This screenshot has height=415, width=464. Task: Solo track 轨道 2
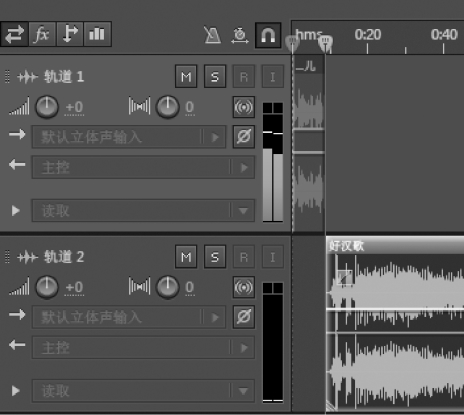point(215,257)
